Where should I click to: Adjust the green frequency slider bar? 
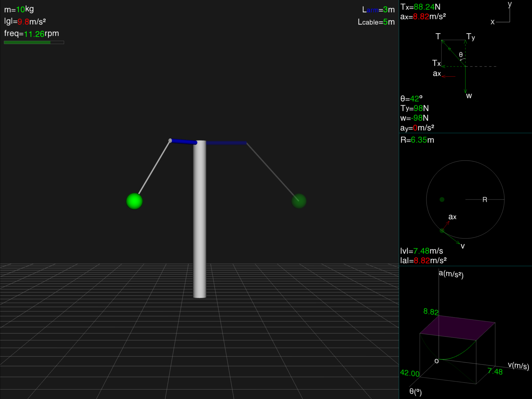[34, 42]
